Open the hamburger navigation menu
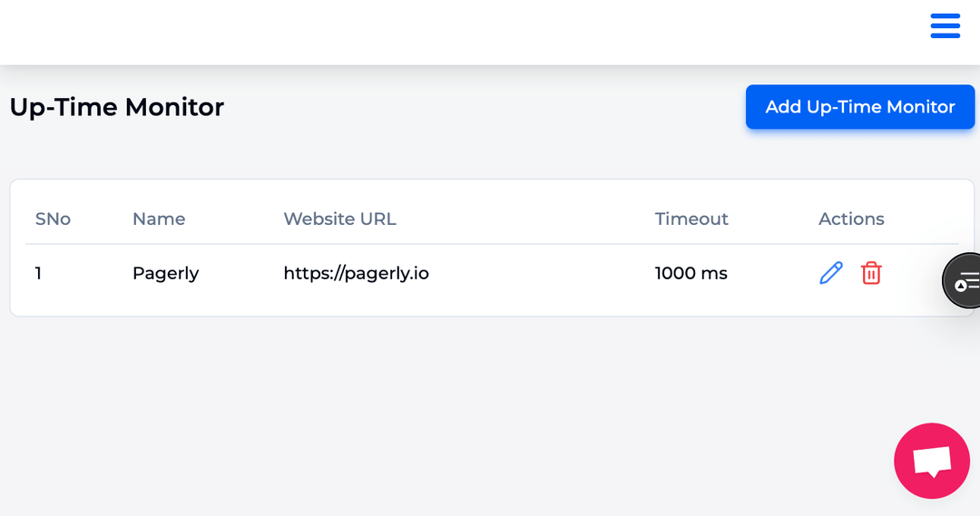Image resolution: width=980 pixels, height=516 pixels. 945,25
